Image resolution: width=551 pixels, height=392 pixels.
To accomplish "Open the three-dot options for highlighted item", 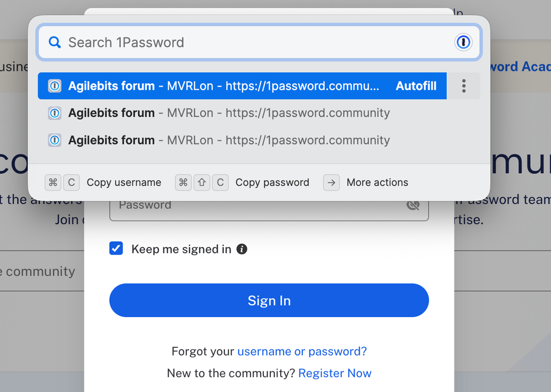I will 464,86.
